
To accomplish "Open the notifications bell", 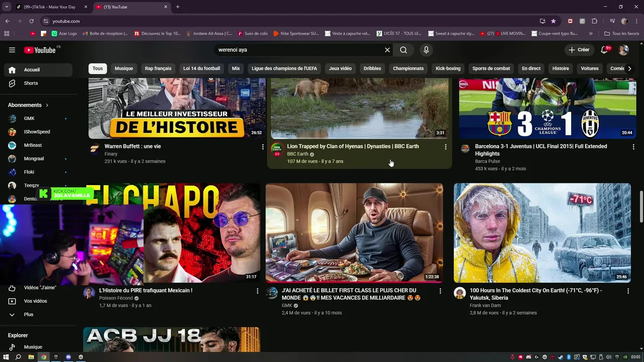I will 605,50.
